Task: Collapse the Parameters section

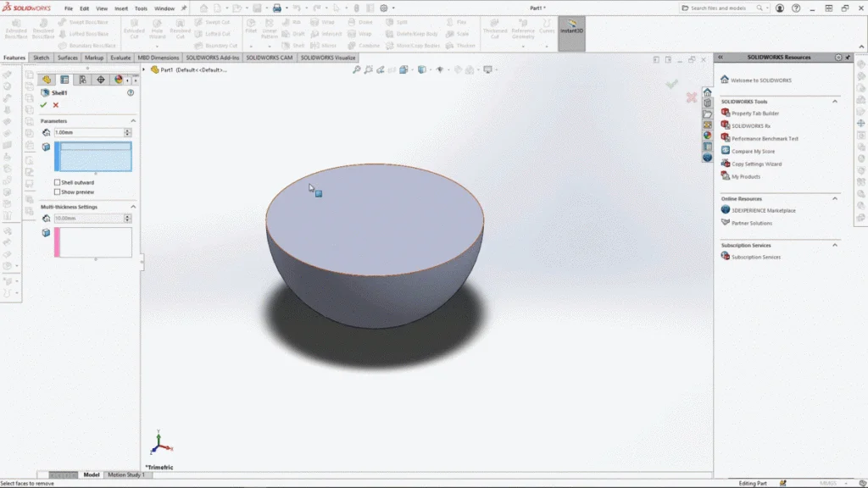Action: pyautogui.click(x=133, y=120)
